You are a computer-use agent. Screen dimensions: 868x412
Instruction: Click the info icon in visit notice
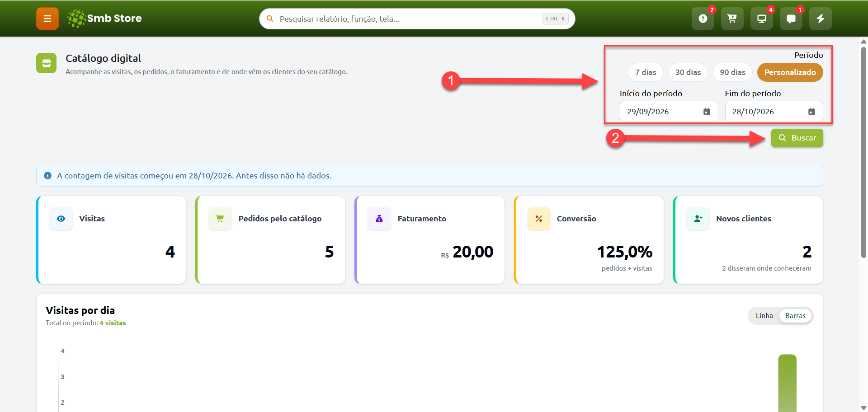47,176
